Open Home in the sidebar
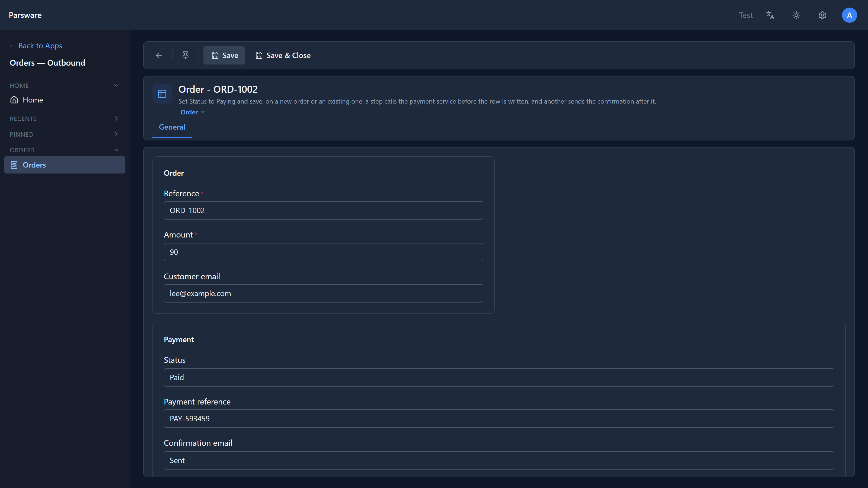868x488 pixels. (x=65, y=100)
